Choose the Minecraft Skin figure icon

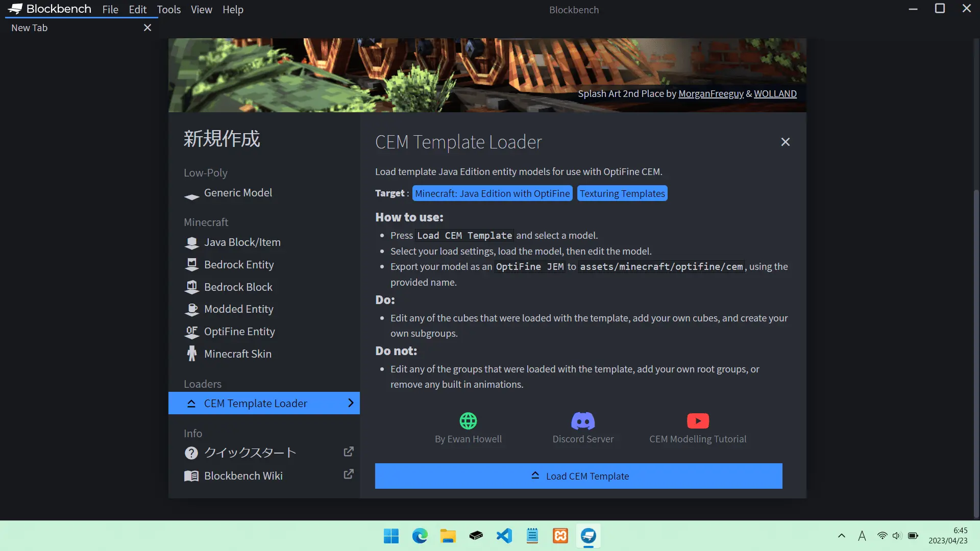point(191,354)
